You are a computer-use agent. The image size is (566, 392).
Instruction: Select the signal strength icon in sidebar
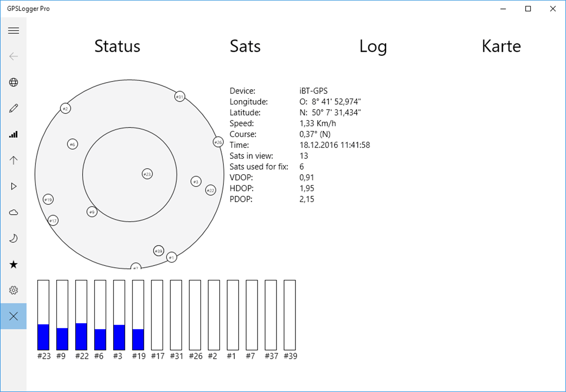[x=13, y=134]
